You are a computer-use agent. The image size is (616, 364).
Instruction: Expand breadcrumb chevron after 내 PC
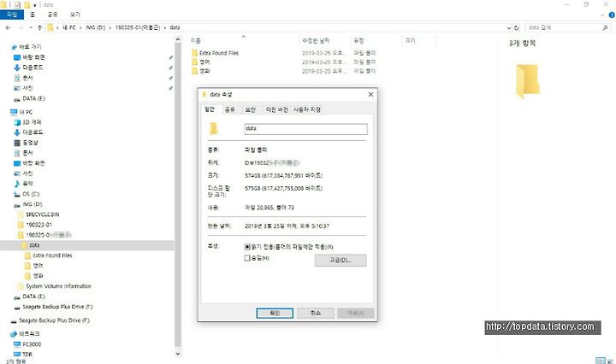click(x=80, y=28)
